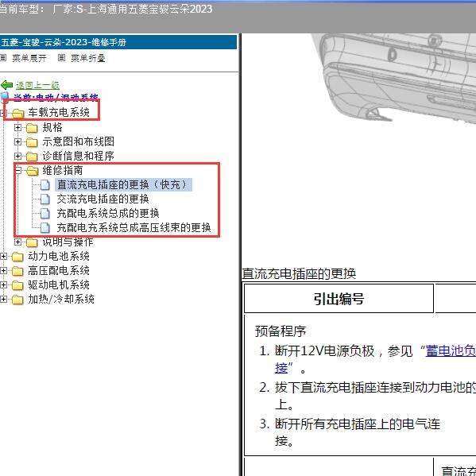Select 充配电充系统总成高压线束的更换 tree item
This screenshot has height=476, width=476.
coord(134,228)
